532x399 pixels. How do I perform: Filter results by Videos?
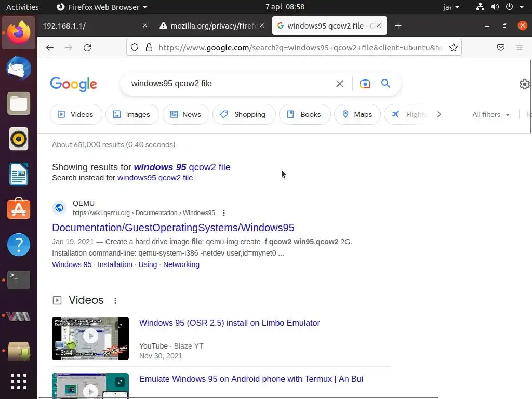coord(76,114)
